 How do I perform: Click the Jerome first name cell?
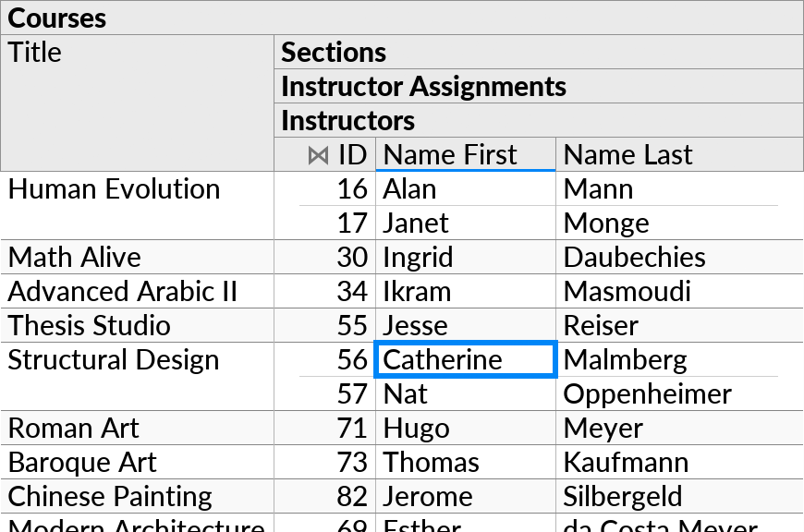tap(428, 496)
